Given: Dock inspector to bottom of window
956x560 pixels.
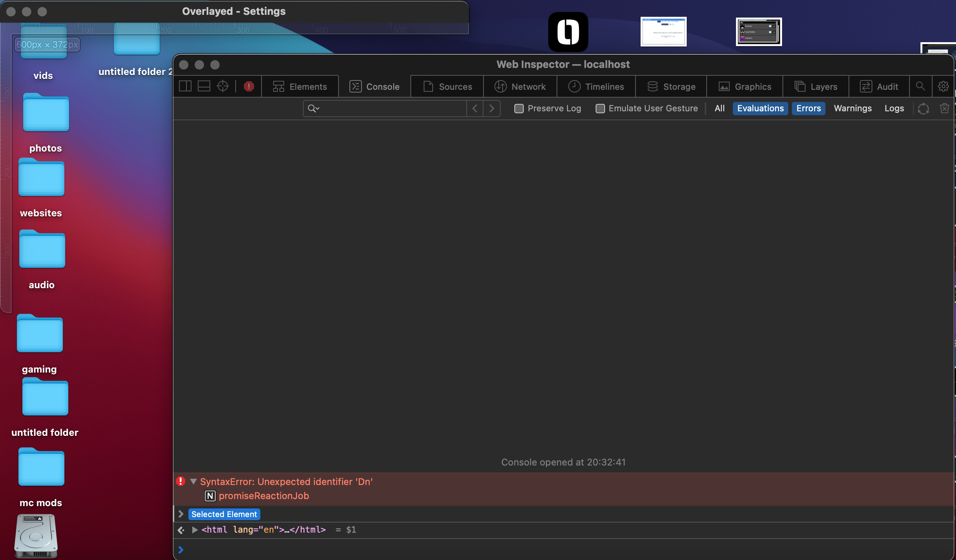Looking at the screenshot, I should tap(204, 86).
